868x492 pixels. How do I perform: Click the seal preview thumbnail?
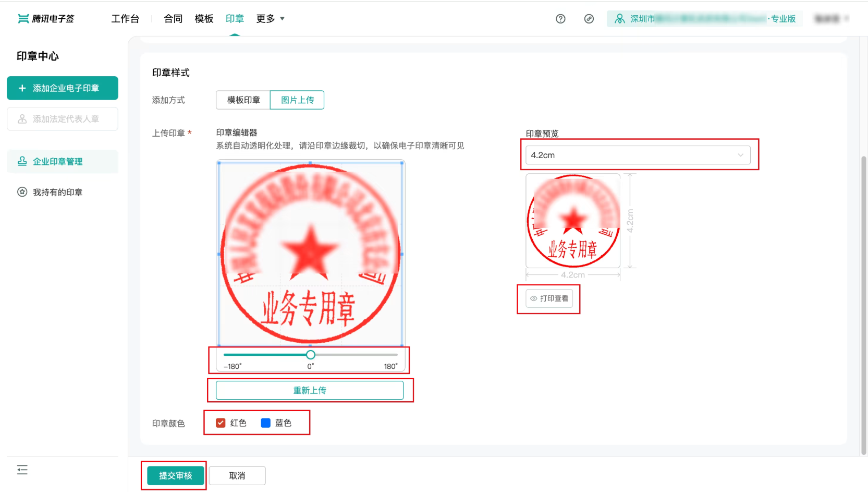[x=573, y=221]
